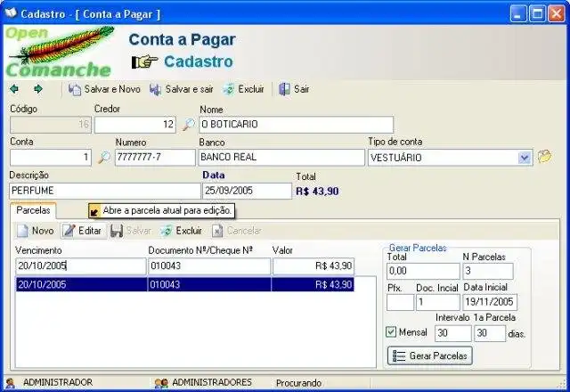Viewport: 570px width, 392px height.
Task: Click the Gerar Parcelas button
Action: point(429,355)
